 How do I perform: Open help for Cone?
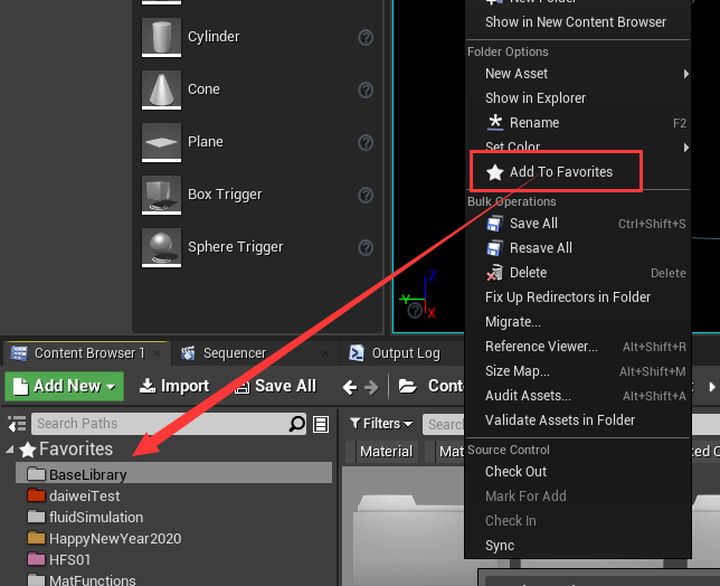tap(366, 90)
